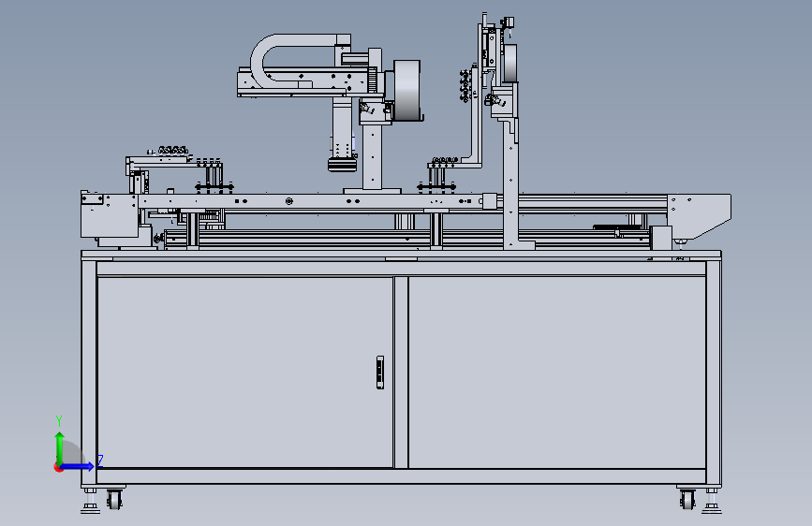Viewport: 812px width, 526px height.
Task: Select the cabinet door panel with the handle
Action: (245, 372)
